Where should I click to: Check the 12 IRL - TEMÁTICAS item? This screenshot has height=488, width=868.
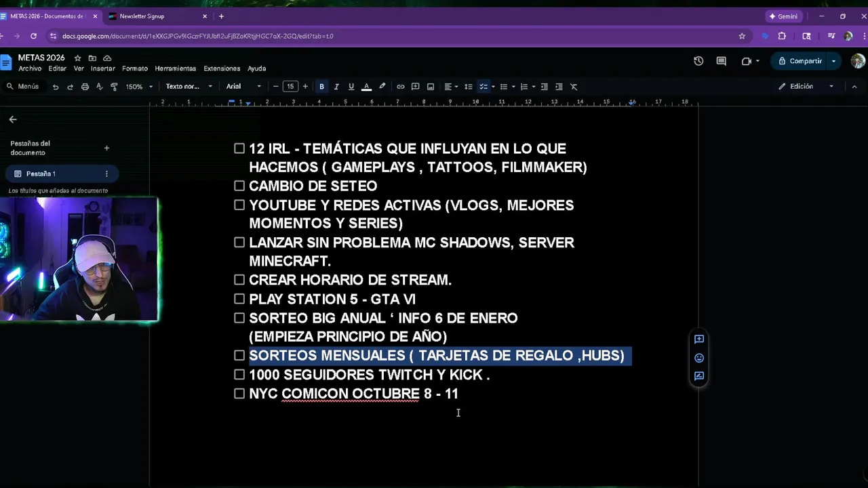click(x=239, y=148)
